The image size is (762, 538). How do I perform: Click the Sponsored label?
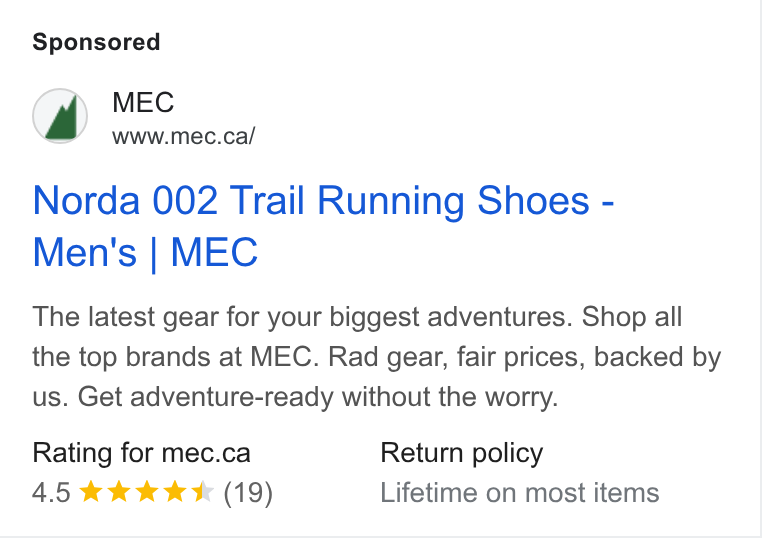96,42
